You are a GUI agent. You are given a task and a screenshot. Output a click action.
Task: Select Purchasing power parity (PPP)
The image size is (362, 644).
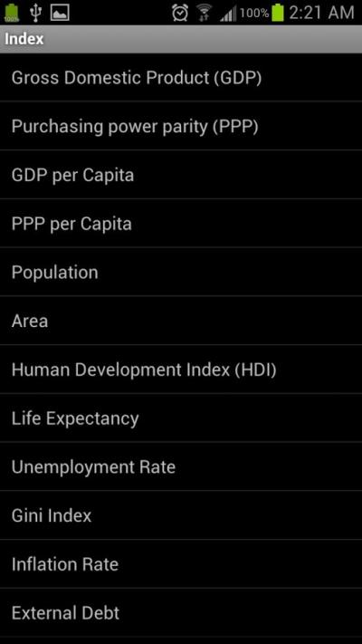(181, 126)
